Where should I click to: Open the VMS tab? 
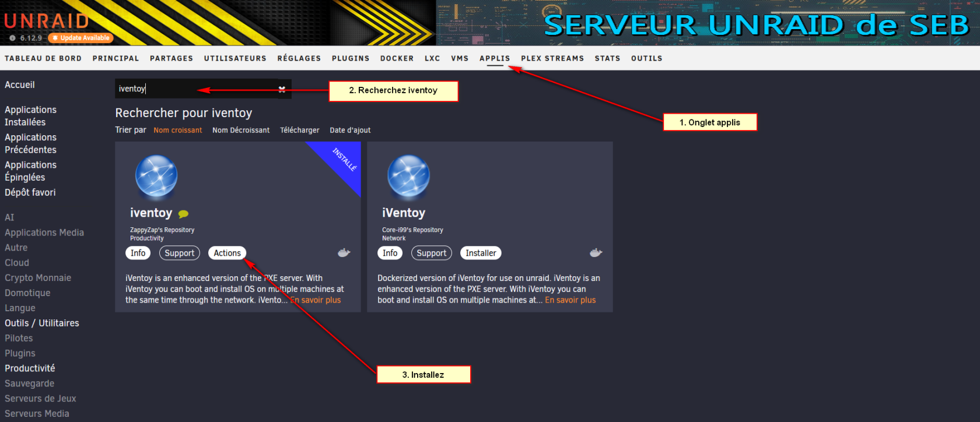[x=460, y=58]
